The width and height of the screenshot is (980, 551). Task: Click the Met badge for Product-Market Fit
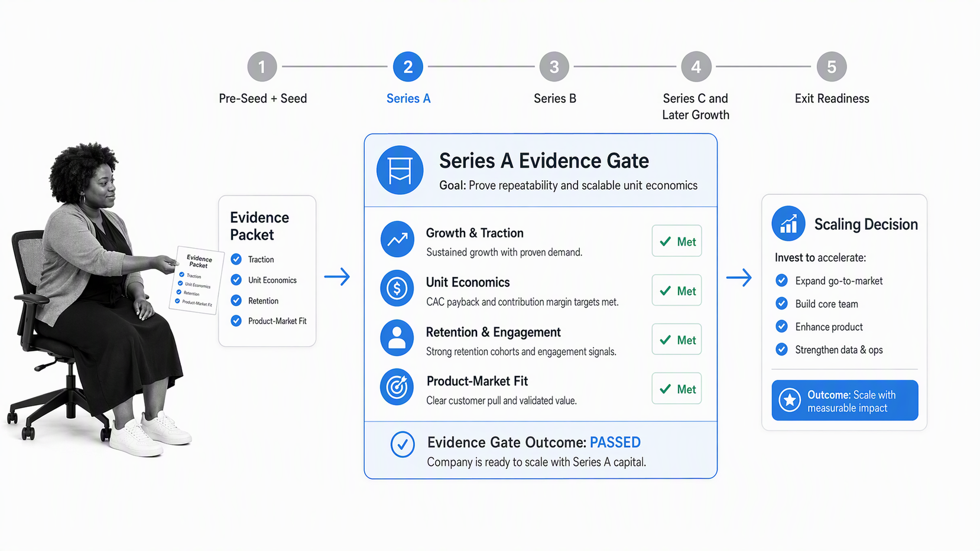tap(677, 389)
